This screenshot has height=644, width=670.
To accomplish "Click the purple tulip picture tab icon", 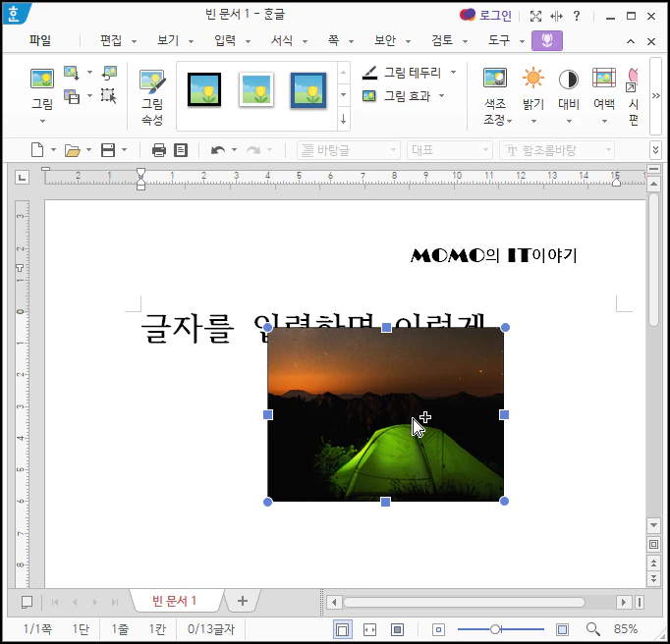I will pos(547,40).
